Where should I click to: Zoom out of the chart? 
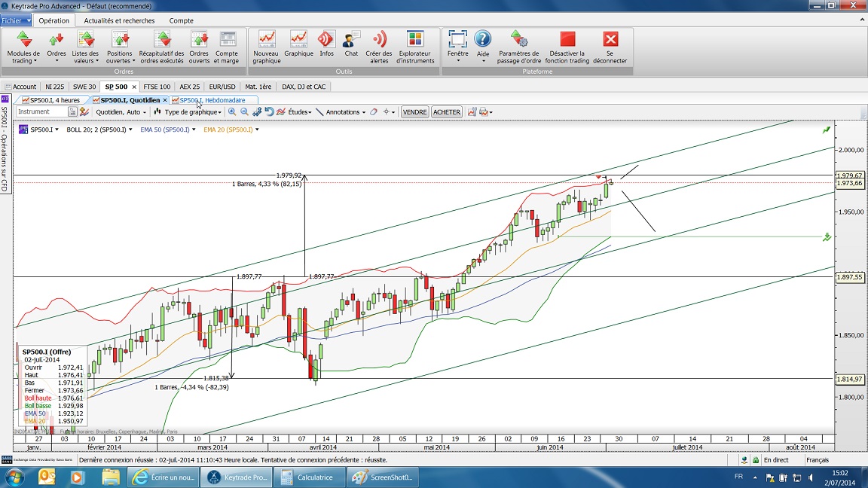[x=244, y=111]
